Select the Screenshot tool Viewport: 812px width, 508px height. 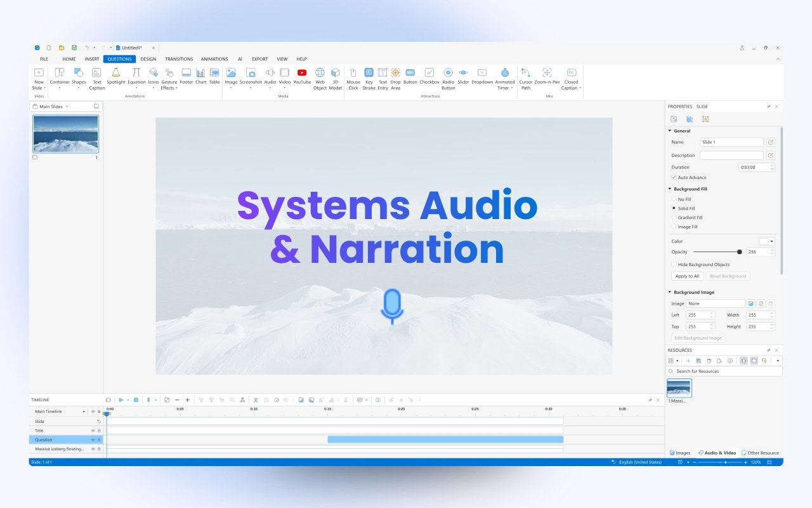pos(251,77)
